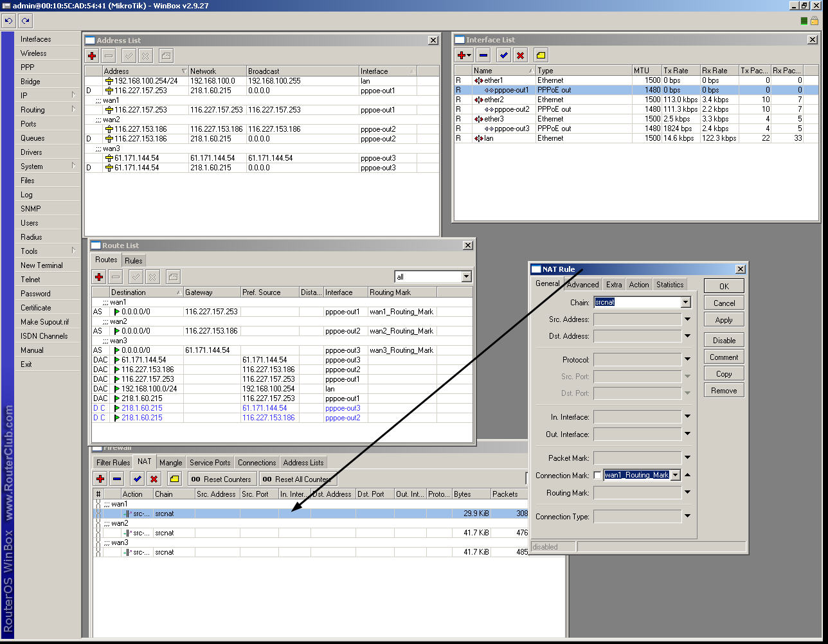Expand the In. Interface field arrow
Screen dimensions: 828x644
coord(687,417)
